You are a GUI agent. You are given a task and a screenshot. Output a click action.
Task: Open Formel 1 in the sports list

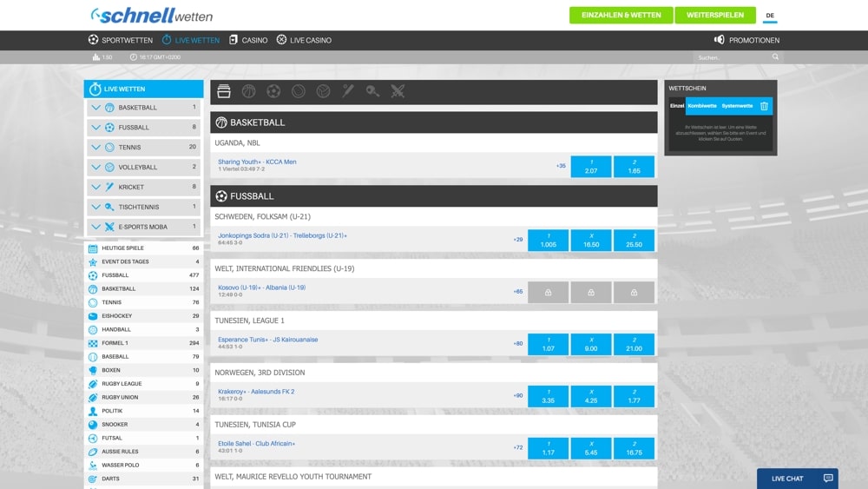click(x=144, y=343)
